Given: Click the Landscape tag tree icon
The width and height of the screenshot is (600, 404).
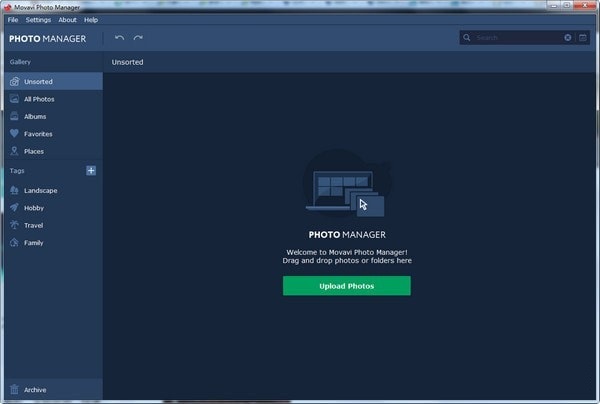Looking at the screenshot, I should tap(15, 190).
